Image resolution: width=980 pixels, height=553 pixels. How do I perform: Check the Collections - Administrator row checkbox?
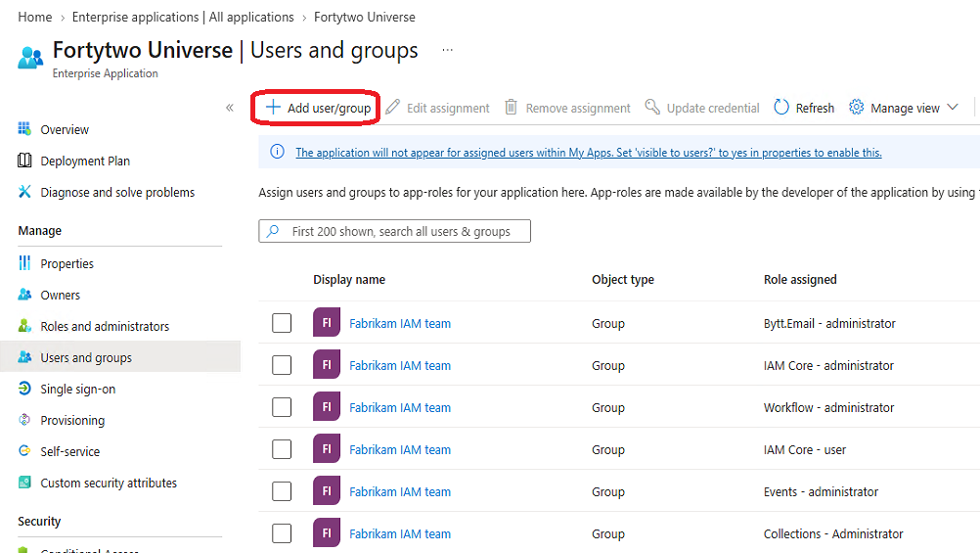click(282, 533)
